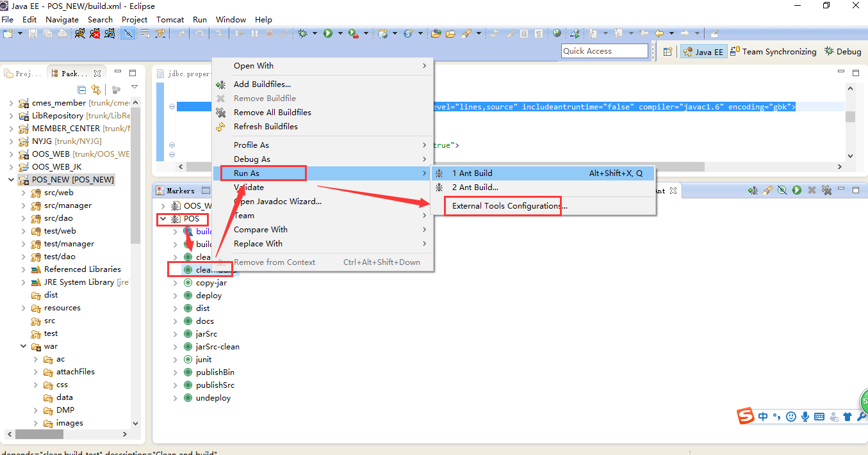
Task: Switch to the Debug perspective
Action: (843, 52)
